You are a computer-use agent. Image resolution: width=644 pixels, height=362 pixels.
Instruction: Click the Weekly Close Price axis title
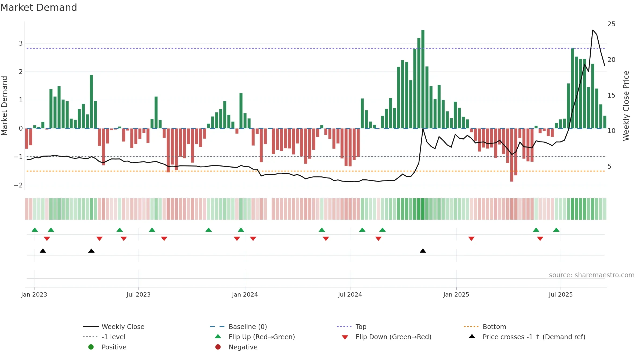tap(626, 106)
